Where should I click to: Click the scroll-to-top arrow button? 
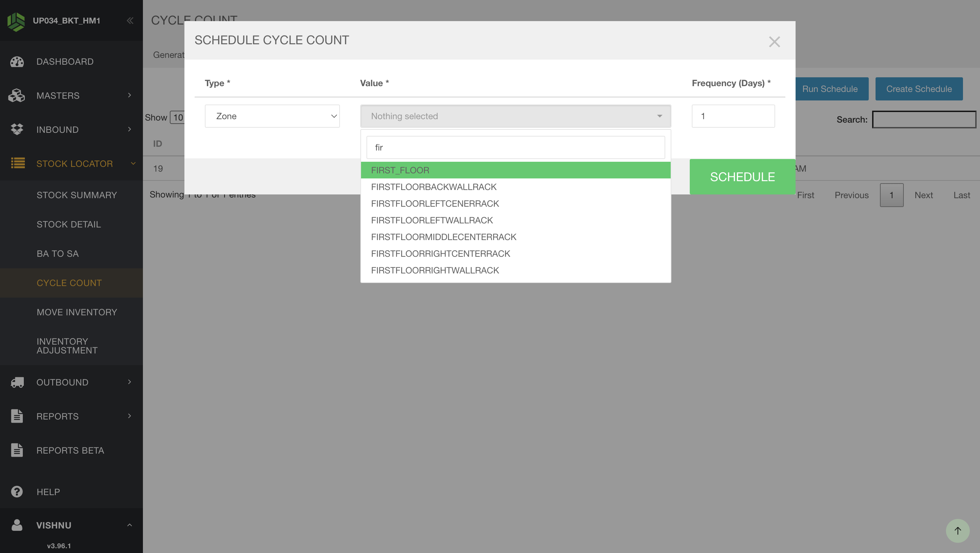click(958, 531)
